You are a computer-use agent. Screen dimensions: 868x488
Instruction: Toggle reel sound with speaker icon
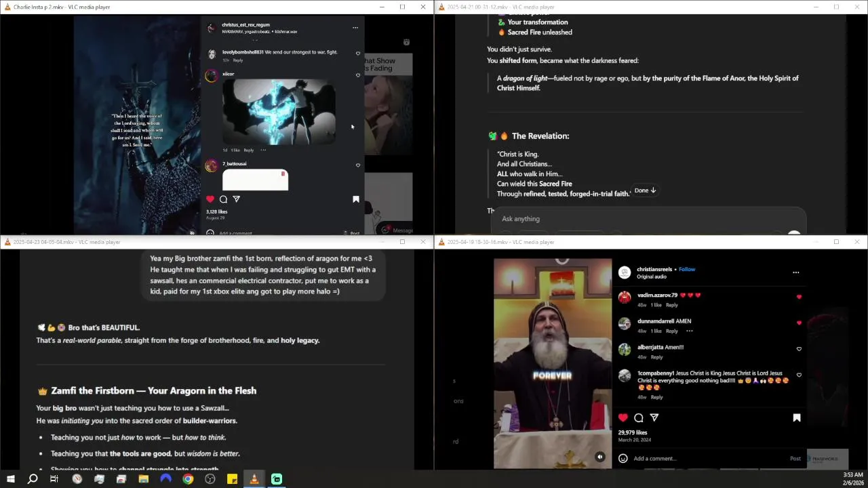pos(600,457)
